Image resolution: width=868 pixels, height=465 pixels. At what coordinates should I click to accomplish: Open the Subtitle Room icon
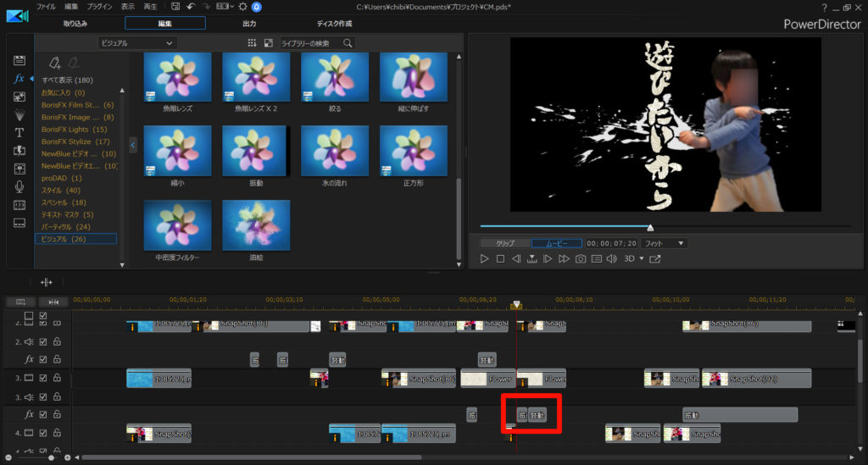coord(19,223)
